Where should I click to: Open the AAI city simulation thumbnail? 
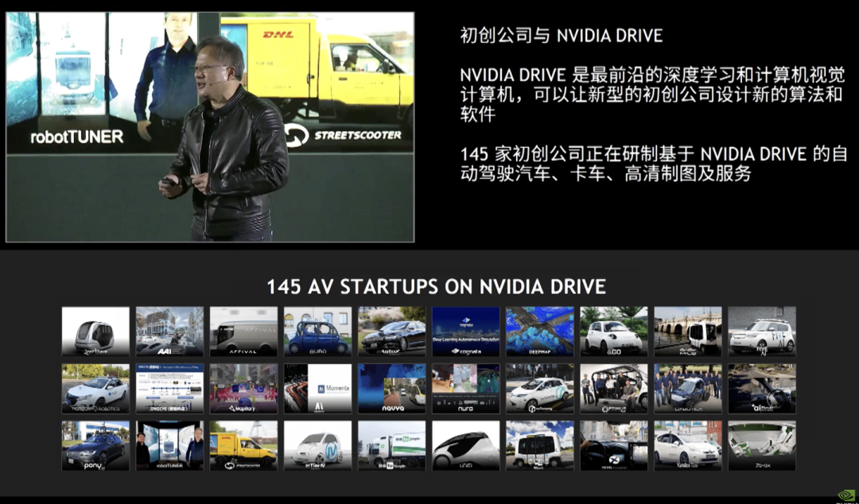click(x=170, y=331)
